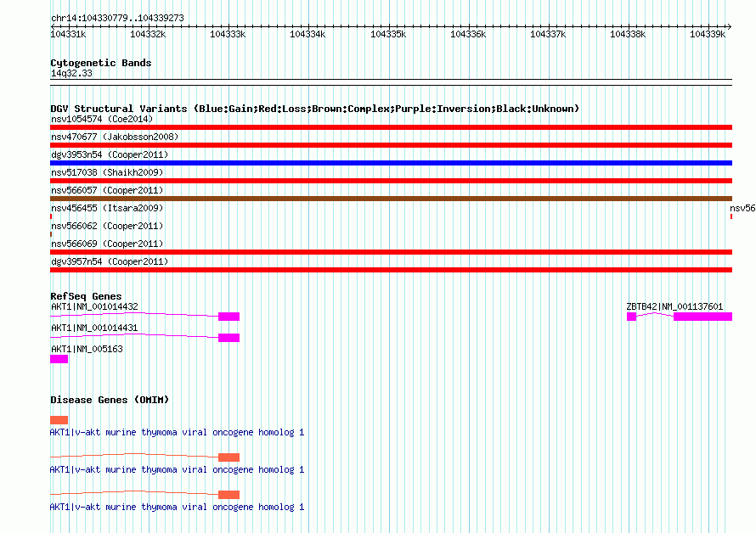
Task: Select the nsv1054574 (Coe2014) variant label
Action: pyautogui.click(x=102, y=119)
